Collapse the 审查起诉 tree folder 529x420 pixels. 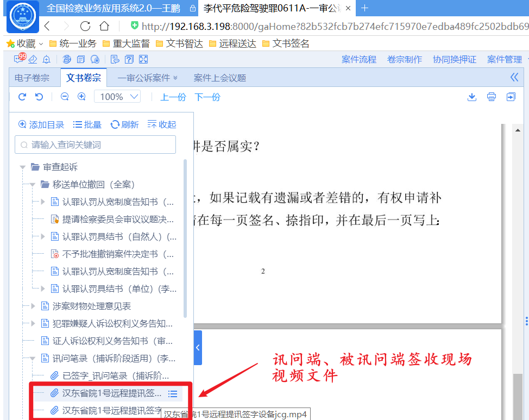pyautogui.click(x=23, y=167)
